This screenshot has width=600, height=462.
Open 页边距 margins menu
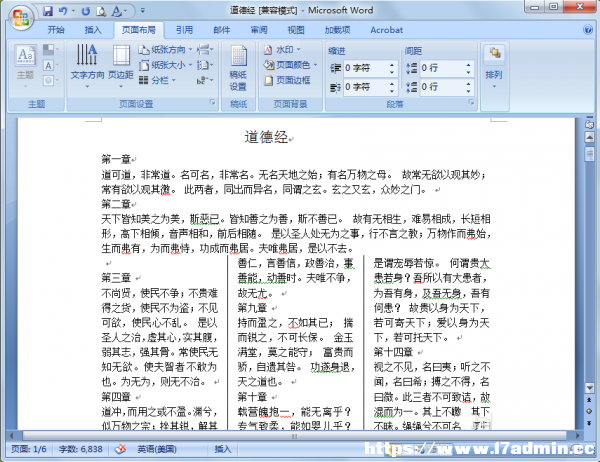(121, 67)
